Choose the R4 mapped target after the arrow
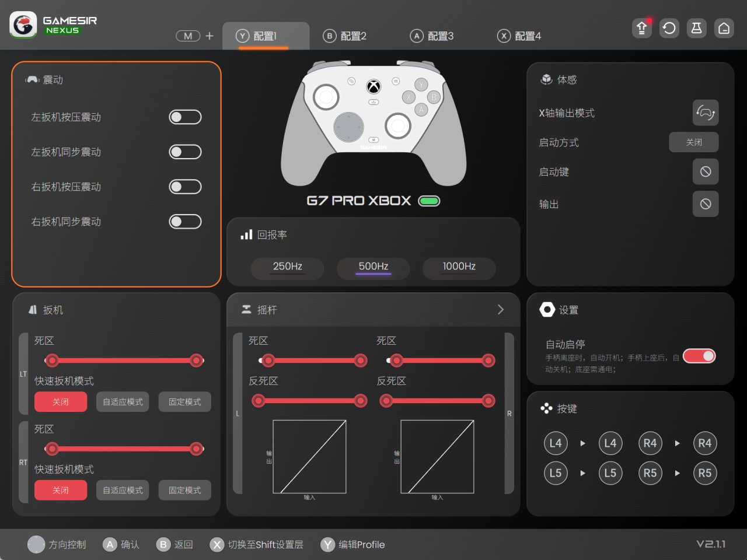 pyautogui.click(x=705, y=443)
